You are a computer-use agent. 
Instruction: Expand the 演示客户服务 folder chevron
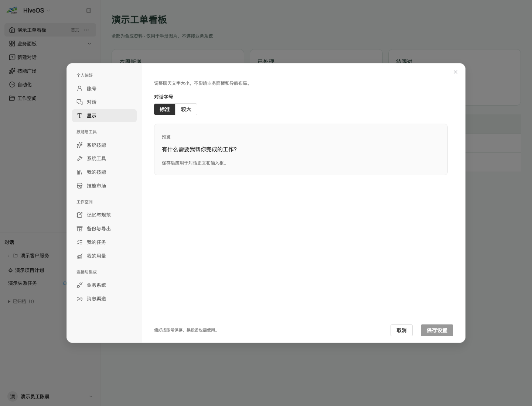8,255
